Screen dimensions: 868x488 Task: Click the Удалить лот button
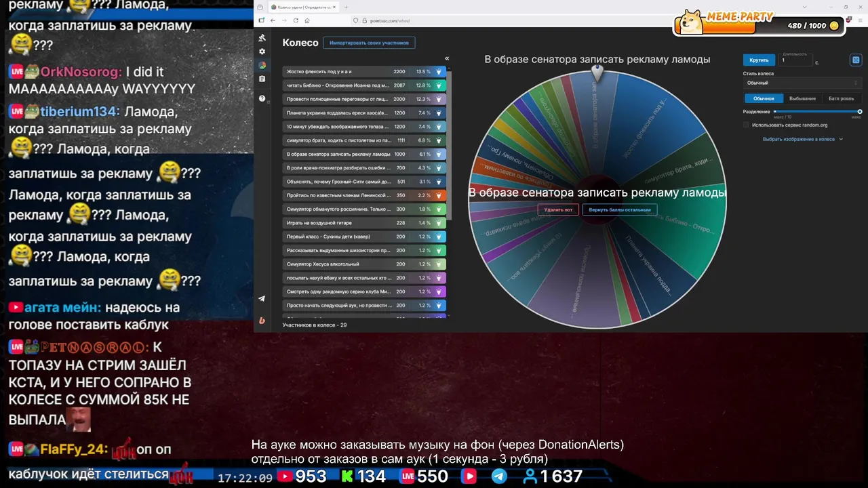click(558, 209)
